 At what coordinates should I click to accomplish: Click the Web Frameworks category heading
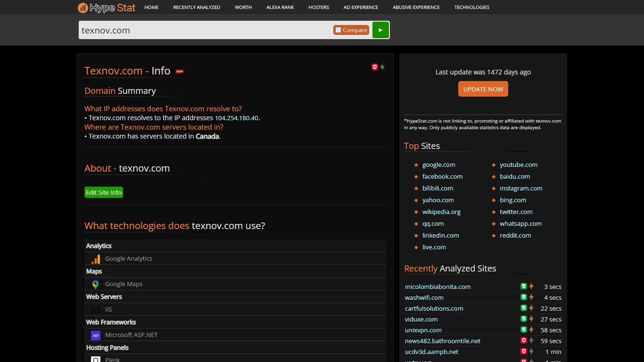(111, 322)
